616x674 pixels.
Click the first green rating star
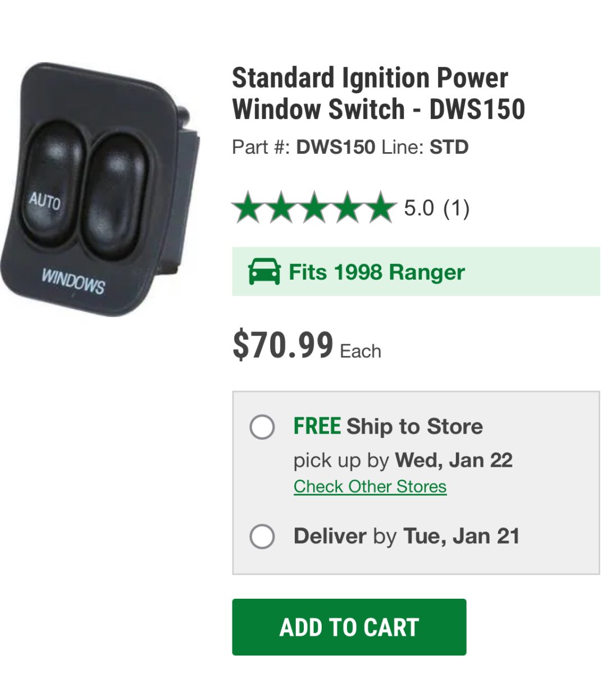pyautogui.click(x=248, y=208)
